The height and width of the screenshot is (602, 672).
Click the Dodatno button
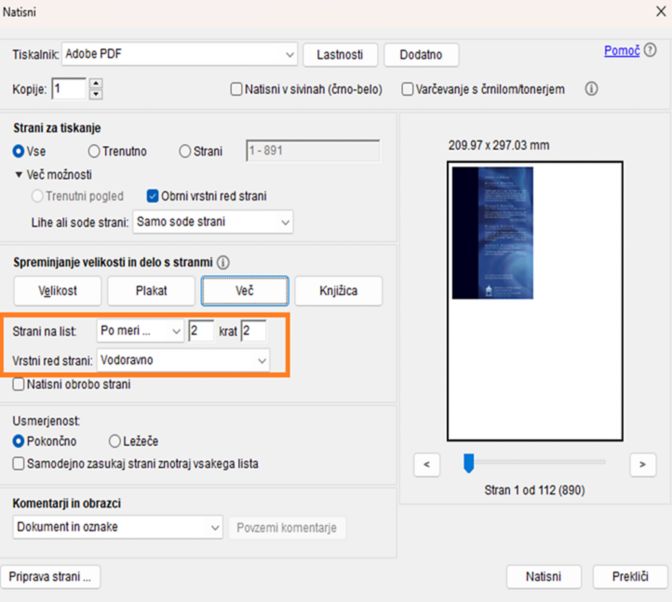[421, 55]
